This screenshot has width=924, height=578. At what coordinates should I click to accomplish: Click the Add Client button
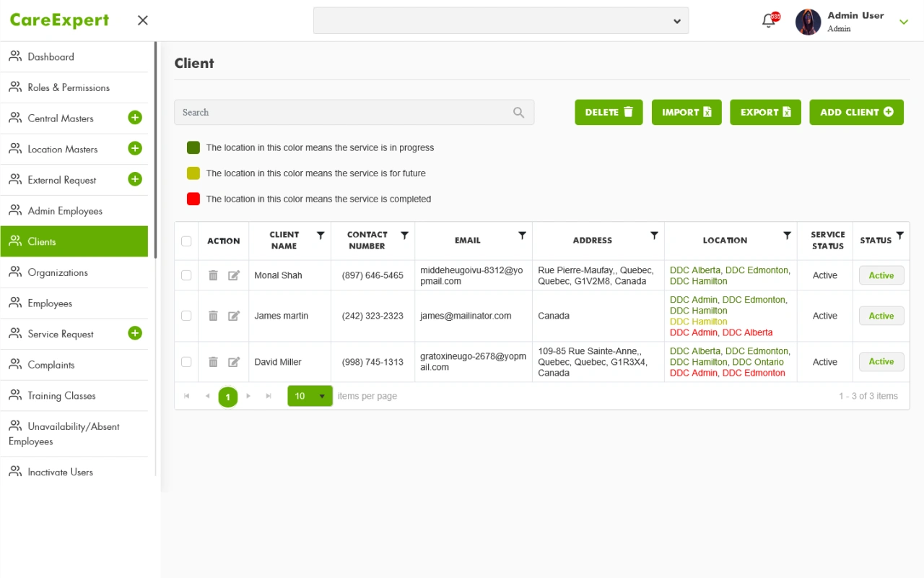click(856, 113)
